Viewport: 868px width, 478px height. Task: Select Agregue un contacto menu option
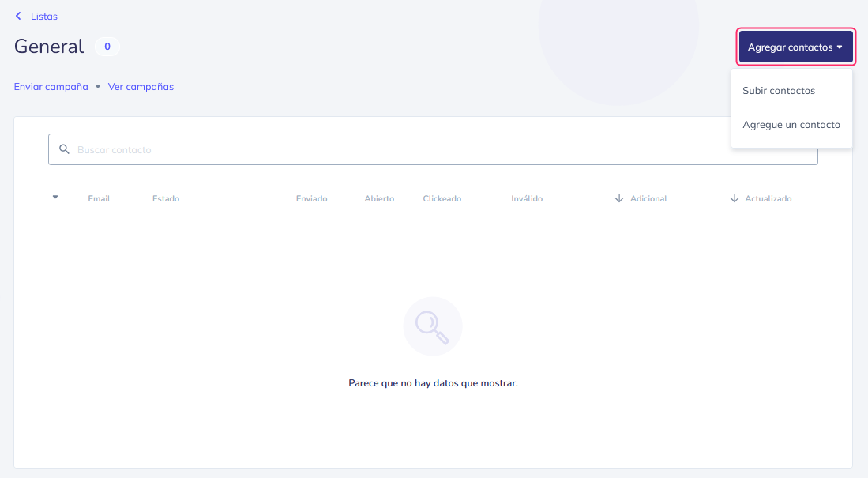[x=791, y=125]
